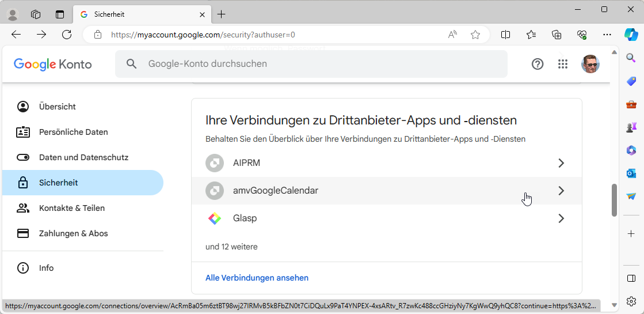Open Zahlungen & Abos in the navigation
Viewport: 644px width, 314px height.
pos(82,233)
